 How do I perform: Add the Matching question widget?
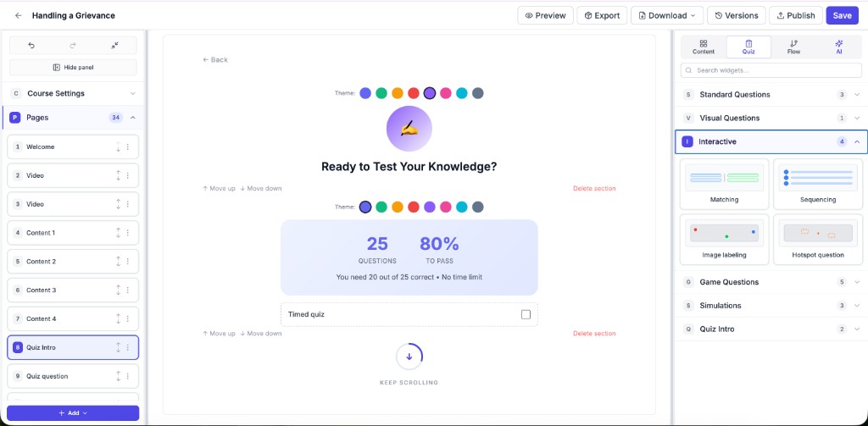[724, 184]
